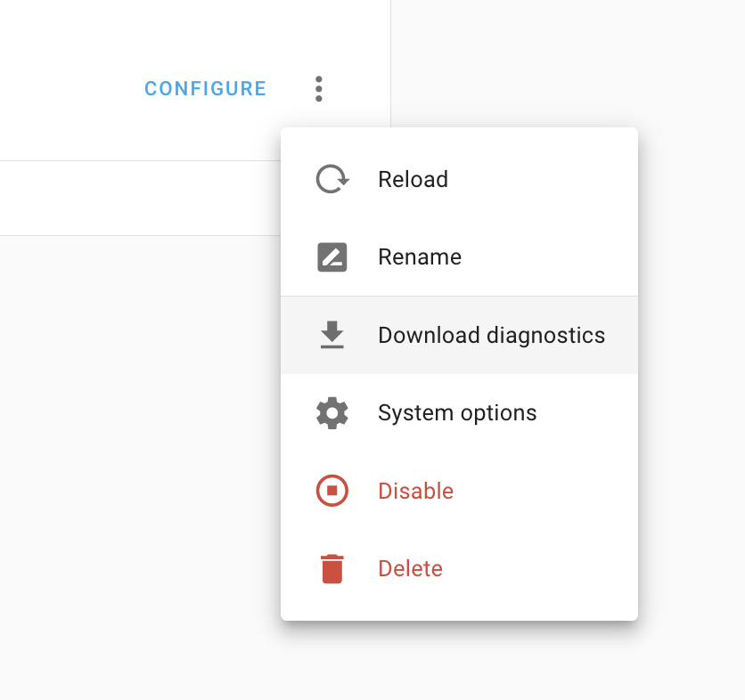Click the Disable stop-circle icon

tap(332, 491)
